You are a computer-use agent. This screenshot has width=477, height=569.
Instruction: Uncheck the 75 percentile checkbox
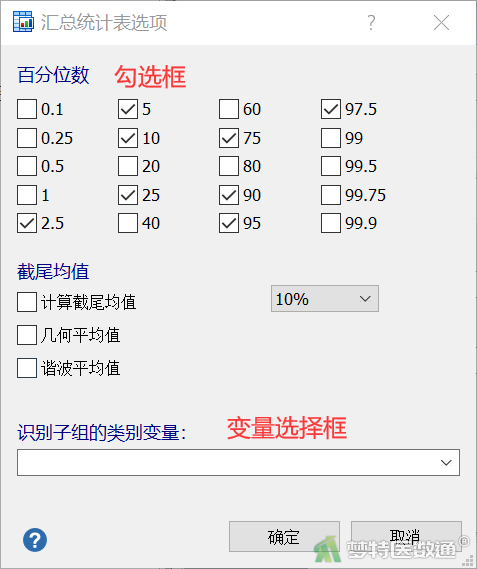pyautogui.click(x=229, y=138)
